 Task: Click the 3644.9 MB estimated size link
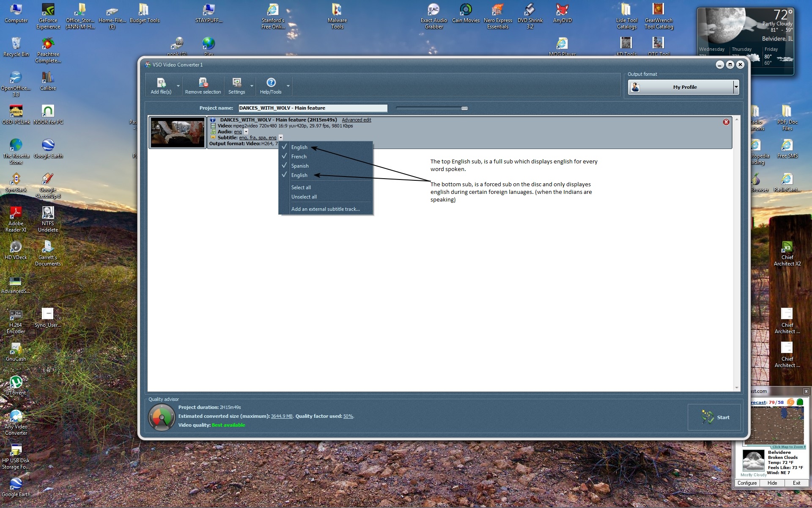coord(282,416)
